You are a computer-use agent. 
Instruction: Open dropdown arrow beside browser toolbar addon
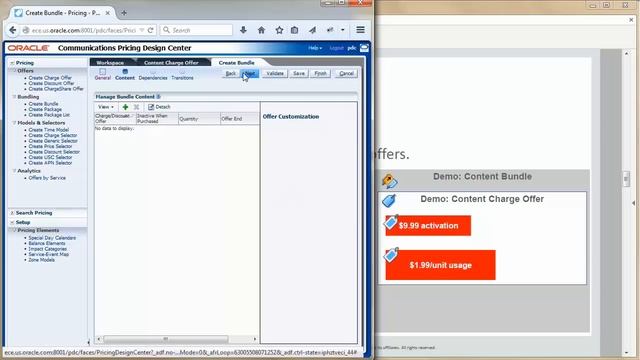342,30
